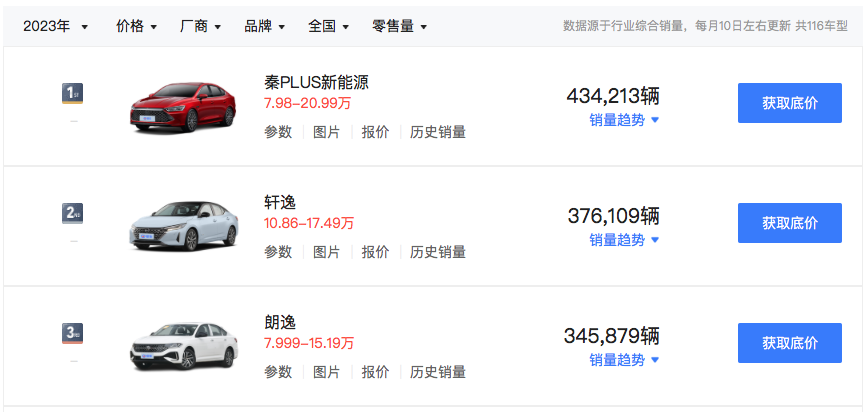The width and height of the screenshot is (867, 412).
Task: Click 获取底价 button for 朗逸
Action: pyautogui.click(x=790, y=343)
